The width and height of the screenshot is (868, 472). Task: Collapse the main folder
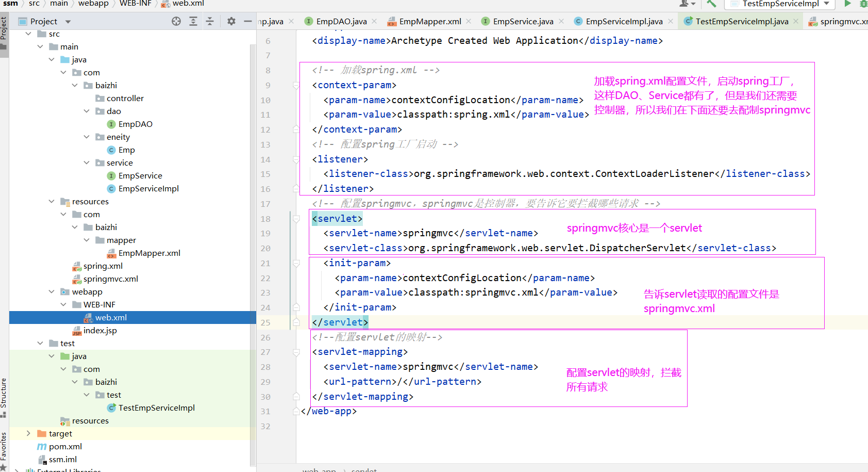pos(40,46)
